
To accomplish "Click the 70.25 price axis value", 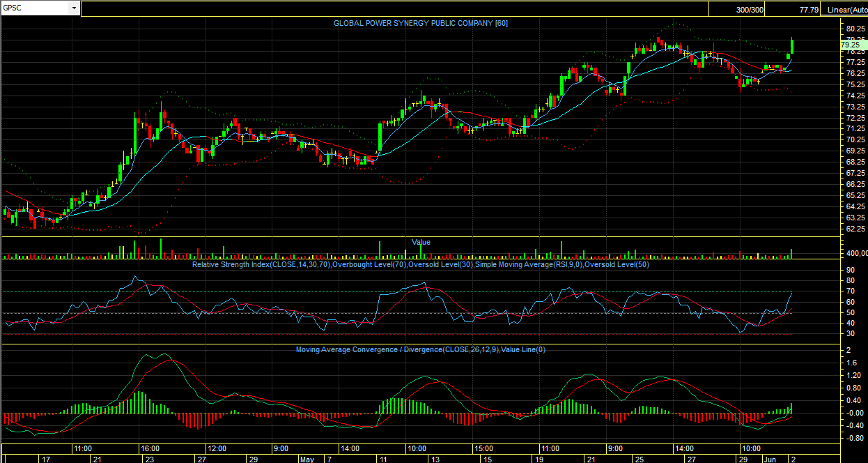I will pyautogui.click(x=855, y=139).
